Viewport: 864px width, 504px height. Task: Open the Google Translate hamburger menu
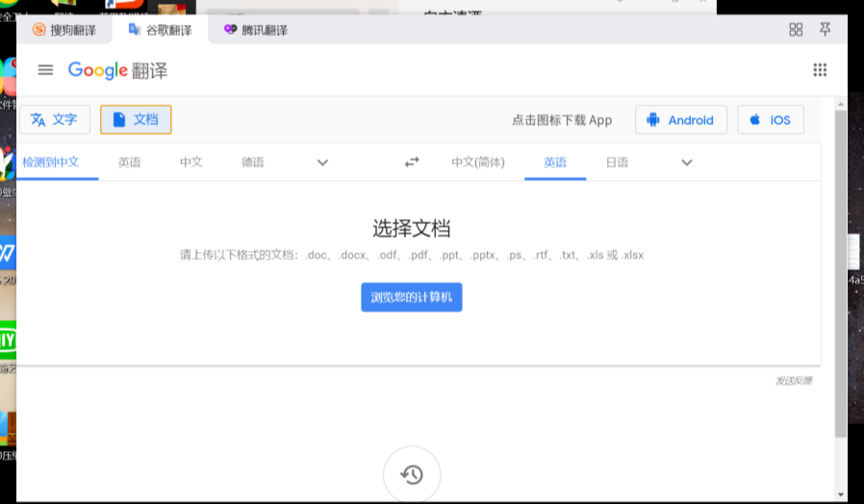tap(46, 70)
